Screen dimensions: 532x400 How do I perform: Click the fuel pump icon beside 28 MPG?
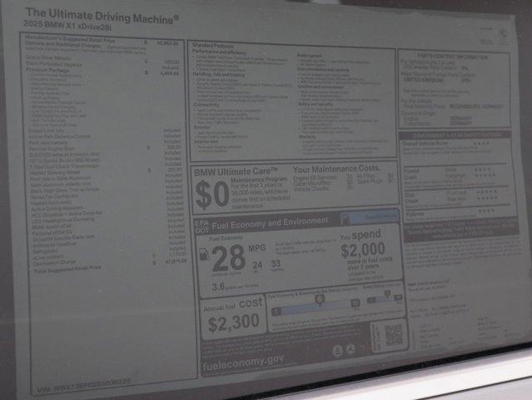pos(204,254)
